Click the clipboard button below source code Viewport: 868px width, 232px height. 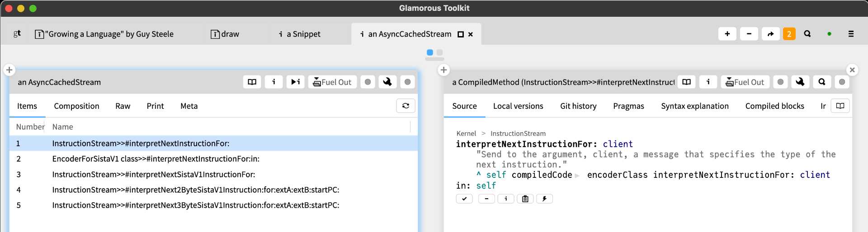pyautogui.click(x=525, y=199)
